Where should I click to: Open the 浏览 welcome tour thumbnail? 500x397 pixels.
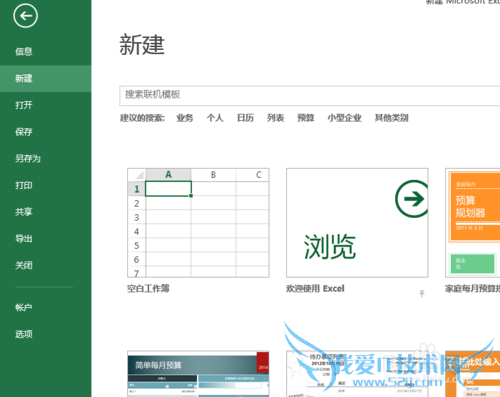(357, 223)
